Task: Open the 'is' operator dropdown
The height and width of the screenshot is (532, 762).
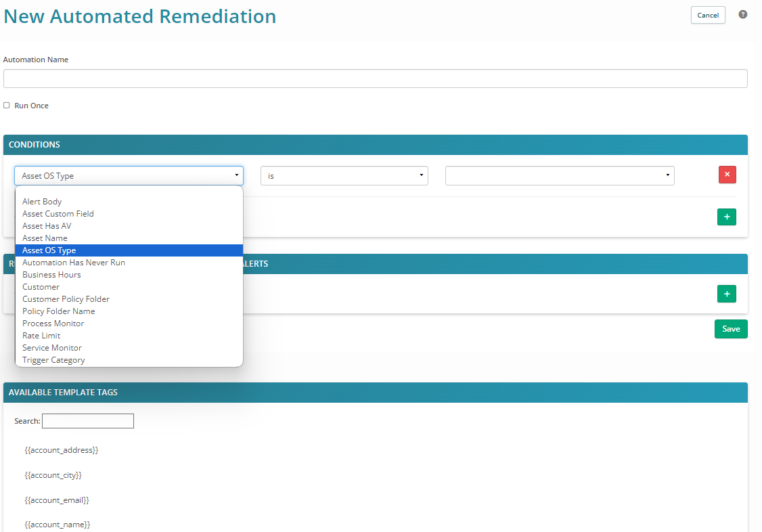Action: [x=344, y=176]
